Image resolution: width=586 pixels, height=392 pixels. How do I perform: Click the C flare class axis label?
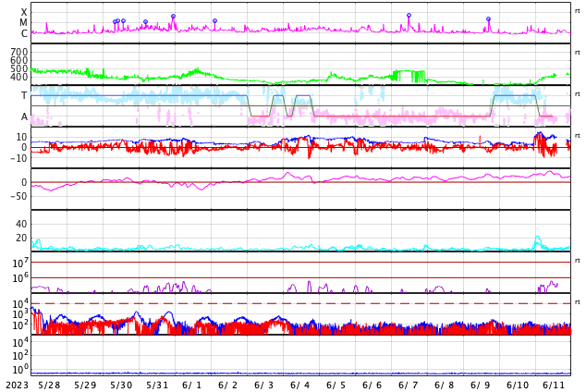point(24,33)
